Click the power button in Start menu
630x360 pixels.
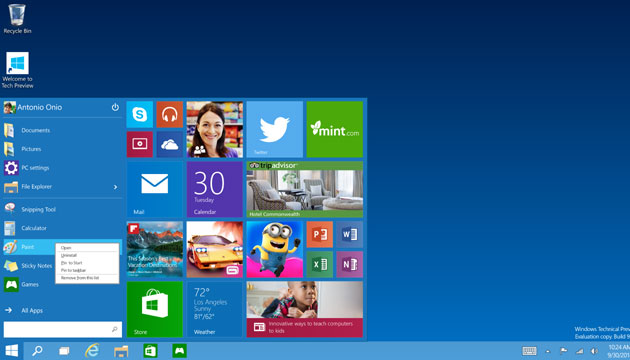(x=115, y=107)
